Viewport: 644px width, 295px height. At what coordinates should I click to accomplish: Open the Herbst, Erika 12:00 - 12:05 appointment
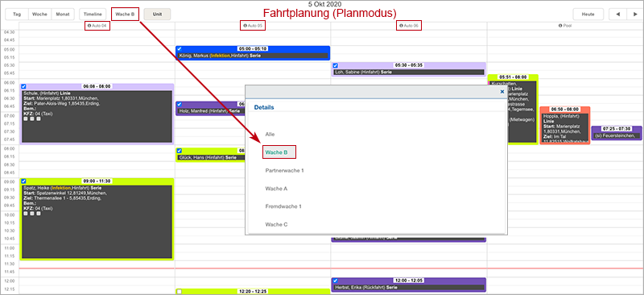pyautogui.click(x=409, y=285)
